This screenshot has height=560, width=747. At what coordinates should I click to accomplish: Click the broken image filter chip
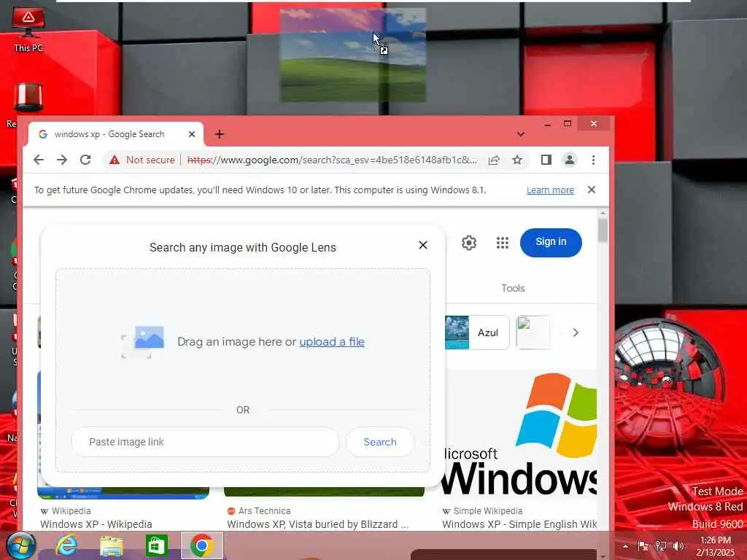click(x=533, y=332)
